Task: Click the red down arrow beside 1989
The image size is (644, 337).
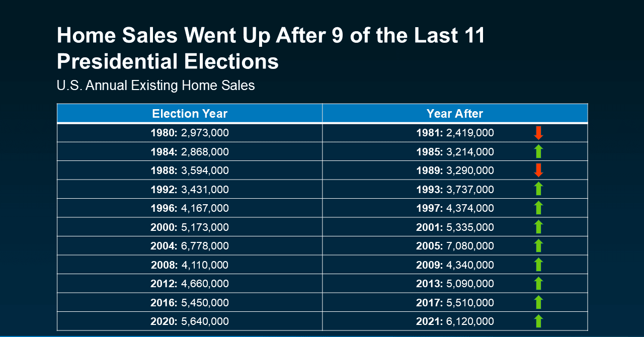Action: tap(538, 170)
